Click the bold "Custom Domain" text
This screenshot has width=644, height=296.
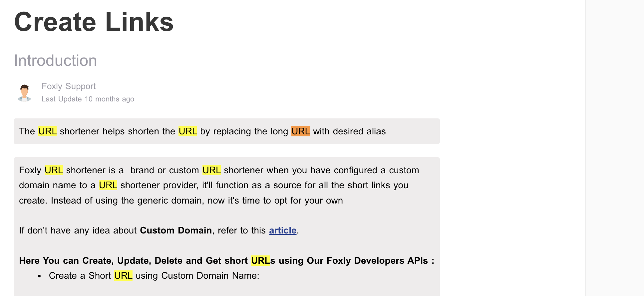176,230
